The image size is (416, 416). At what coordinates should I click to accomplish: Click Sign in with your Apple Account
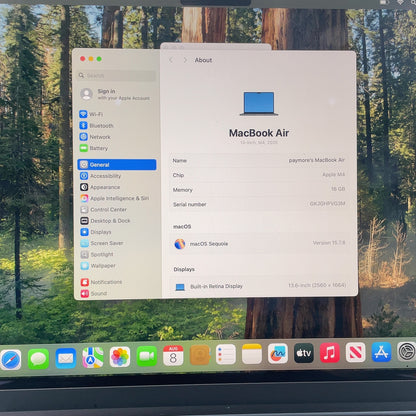point(115,94)
